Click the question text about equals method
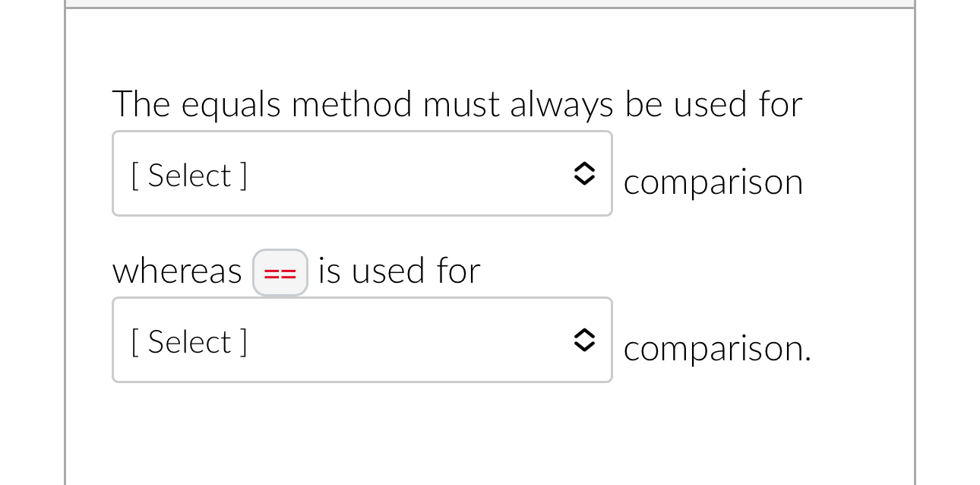Screen dimensions: 980x485 click(x=456, y=104)
